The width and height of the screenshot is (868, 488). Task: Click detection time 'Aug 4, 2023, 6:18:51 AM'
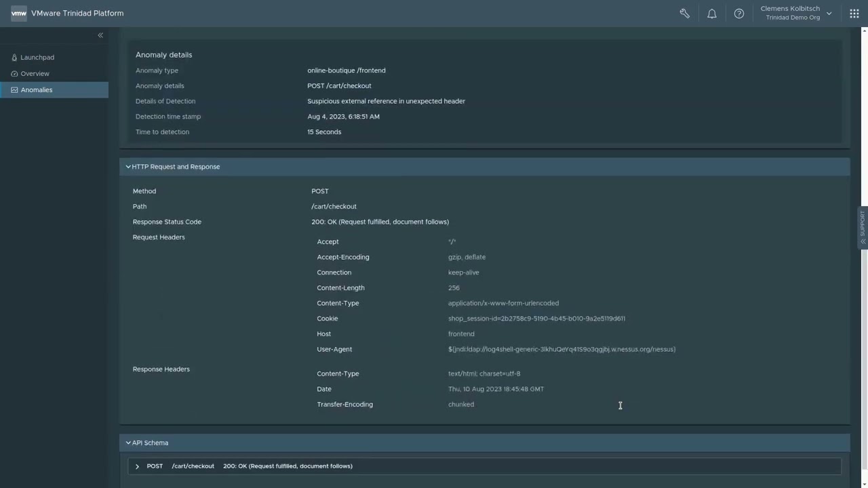point(343,117)
